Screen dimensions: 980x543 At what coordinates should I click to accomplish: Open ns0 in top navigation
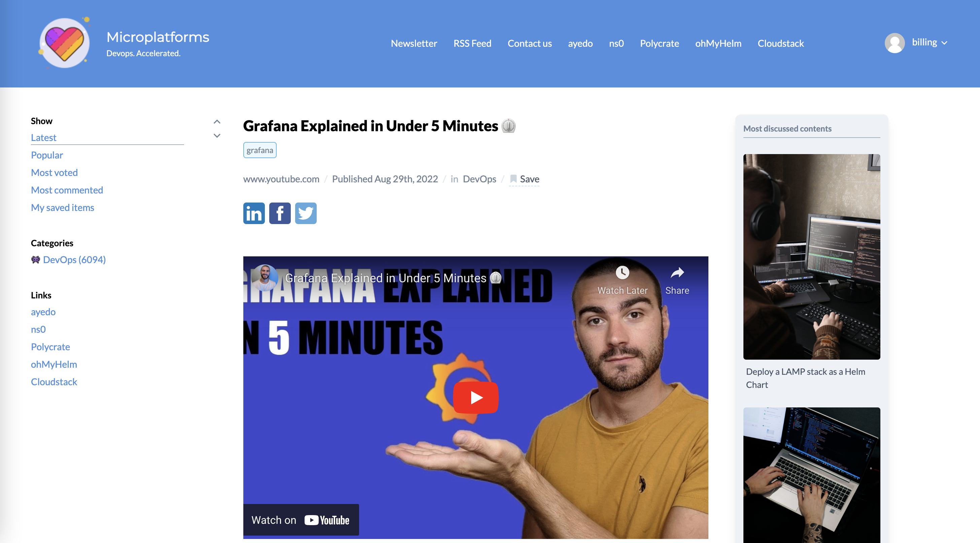616,43
